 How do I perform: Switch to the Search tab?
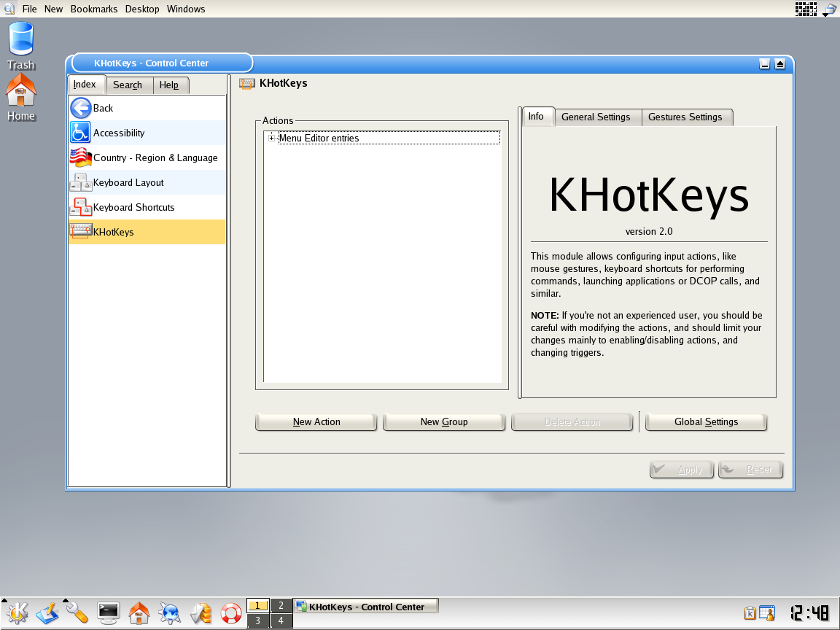coord(128,85)
